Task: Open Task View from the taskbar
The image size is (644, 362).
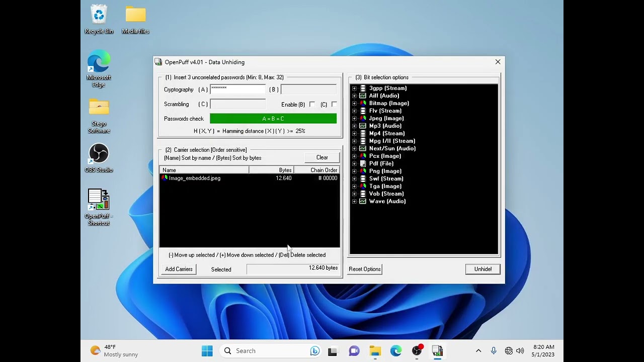Action: click(333, 351)
